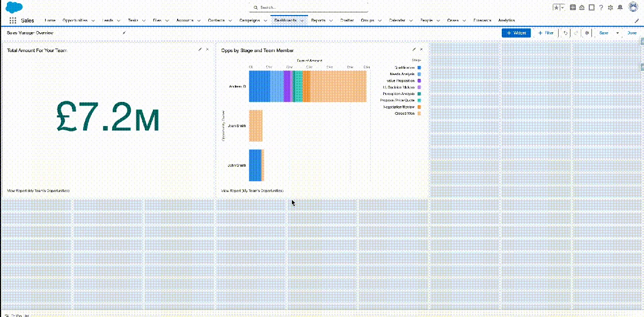644x317 pixels.
Task: Open View Report link under Total Amount widget
Action: 38,191
